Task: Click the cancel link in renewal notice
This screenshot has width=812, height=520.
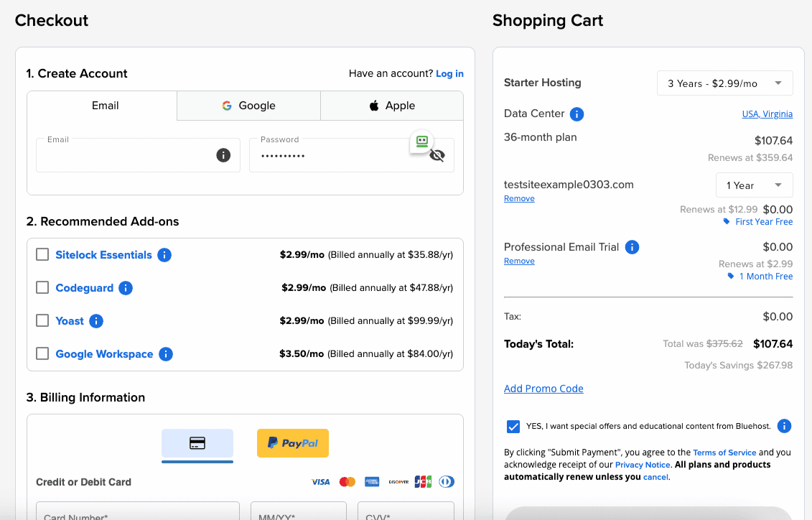Action: (x=655, y=477)
